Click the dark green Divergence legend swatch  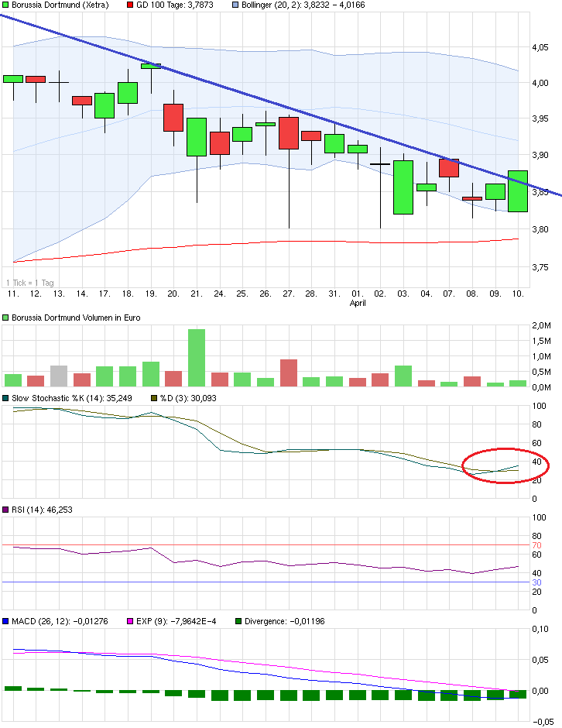(238, 621)
